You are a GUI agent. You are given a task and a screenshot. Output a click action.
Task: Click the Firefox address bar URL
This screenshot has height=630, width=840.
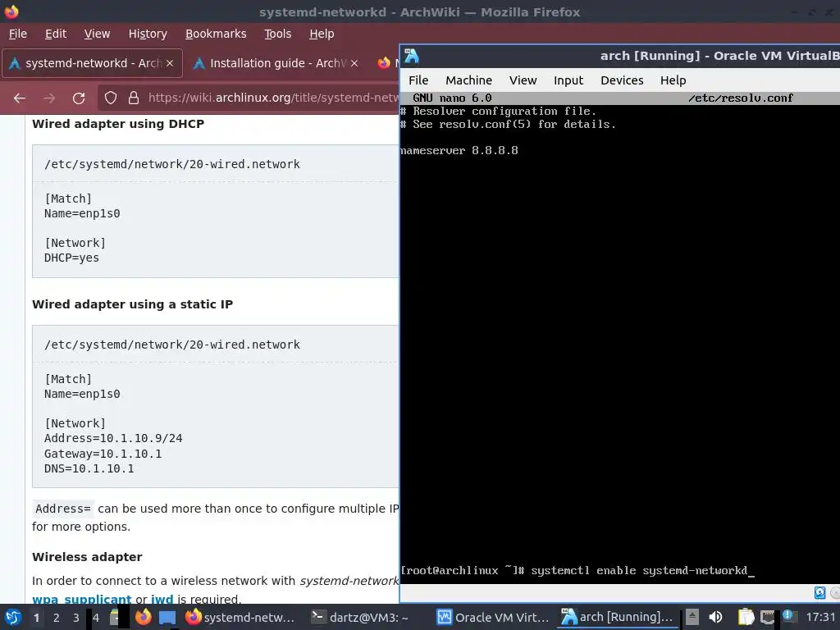tap(273, 98)
